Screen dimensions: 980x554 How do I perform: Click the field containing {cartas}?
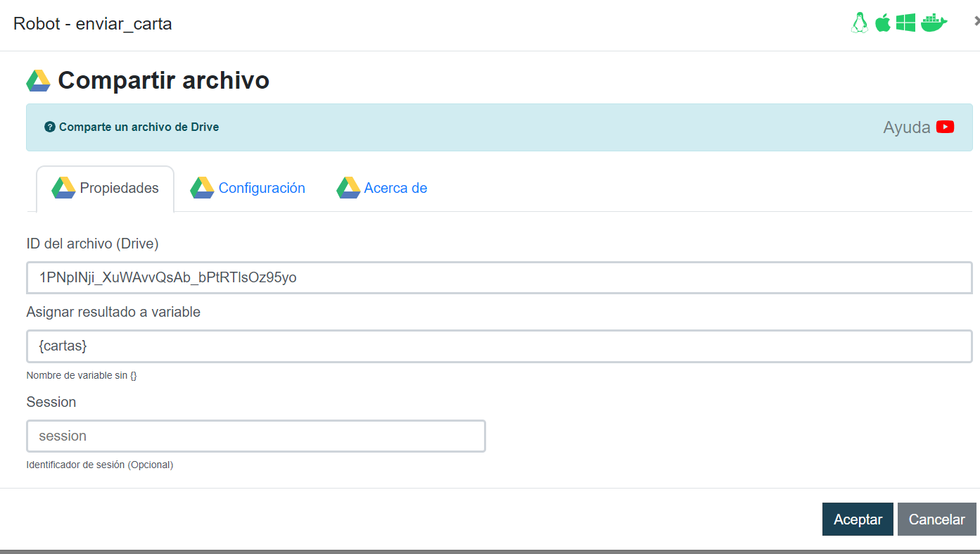[499, 346]
